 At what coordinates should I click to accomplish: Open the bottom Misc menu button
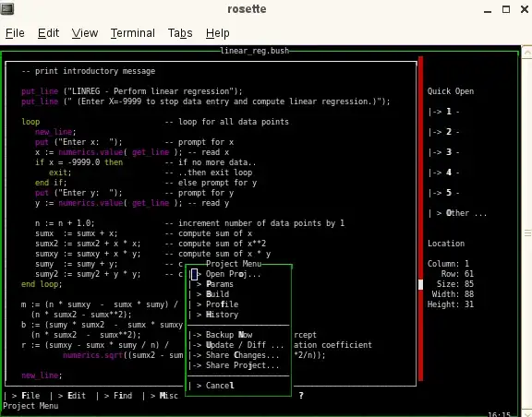pyautogui.click(x=160, y=396)
